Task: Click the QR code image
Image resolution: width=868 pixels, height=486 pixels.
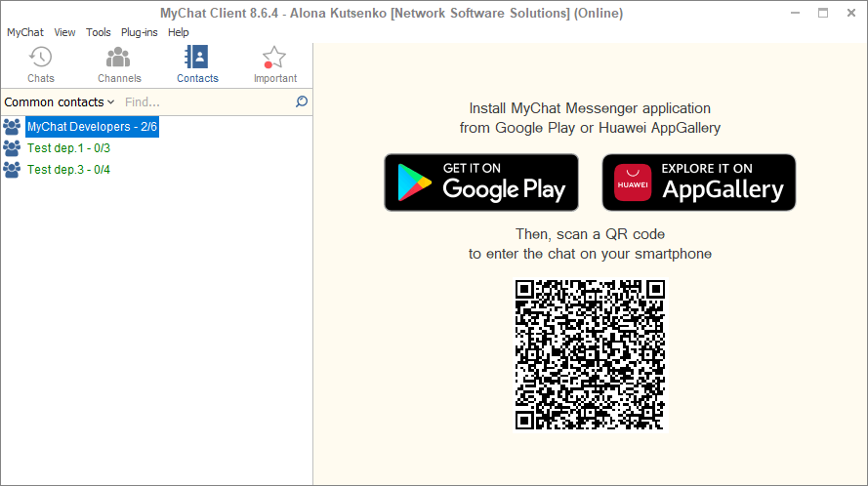Action: [590, 354]
